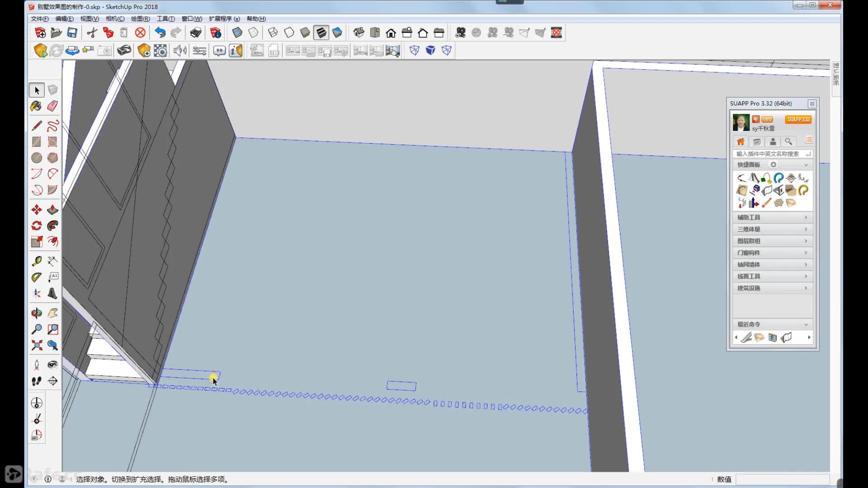Image resolution: width=868 pixels, height=488 pixels.
Task: Switch to Wireframe face style
Action: [x=273, y=33]
